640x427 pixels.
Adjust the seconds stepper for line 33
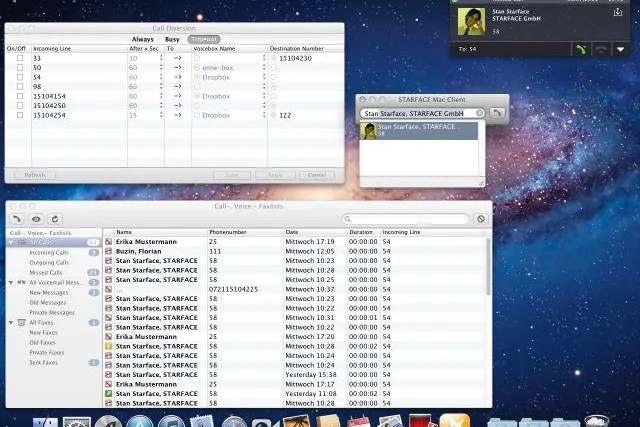point(161,58)
